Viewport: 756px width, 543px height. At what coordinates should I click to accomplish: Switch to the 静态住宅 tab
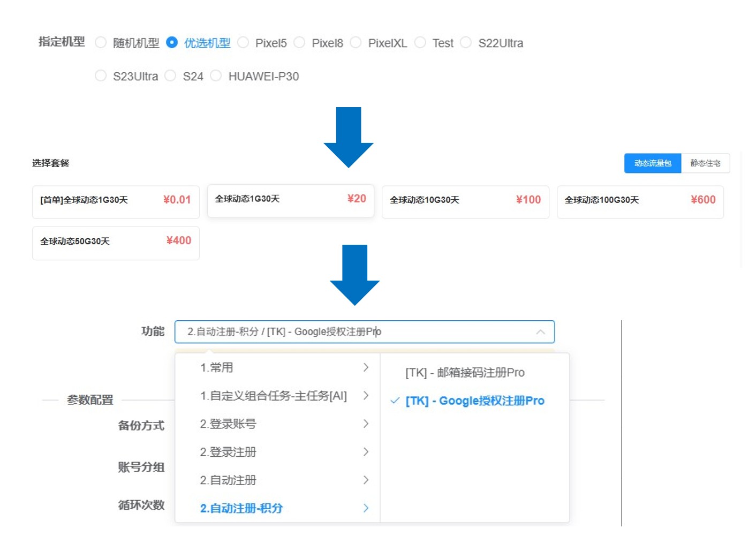(x=706, y=163)
